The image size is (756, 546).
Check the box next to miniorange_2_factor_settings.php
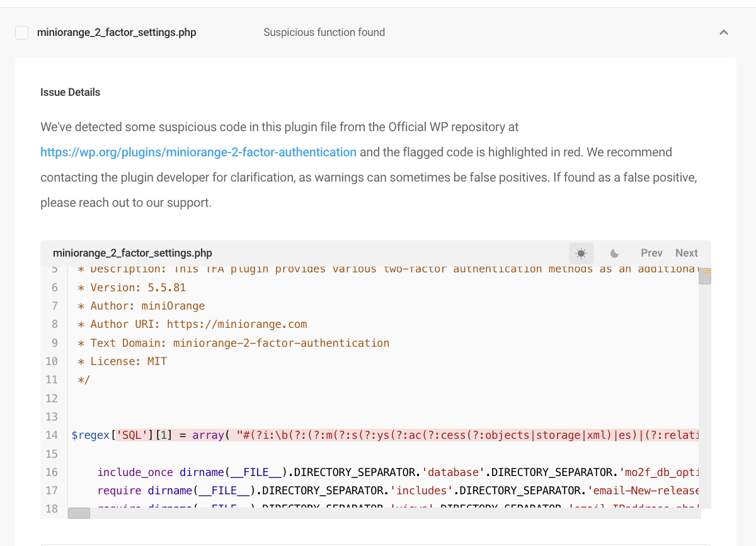pyautogui.click(x=21, y=32)
